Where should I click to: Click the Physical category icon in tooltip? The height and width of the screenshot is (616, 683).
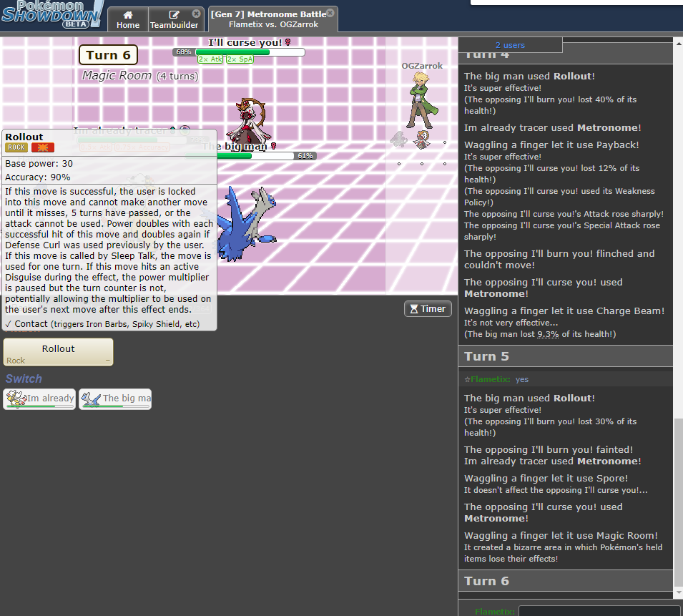(x=43, y=147)
